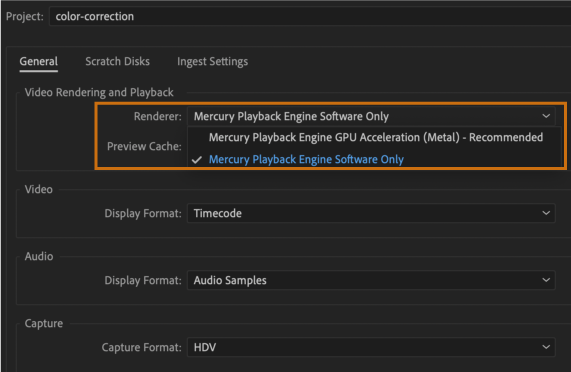Open Video Display Format dropdown showing Timecode
571x372 pixels.
click(371, 213)
